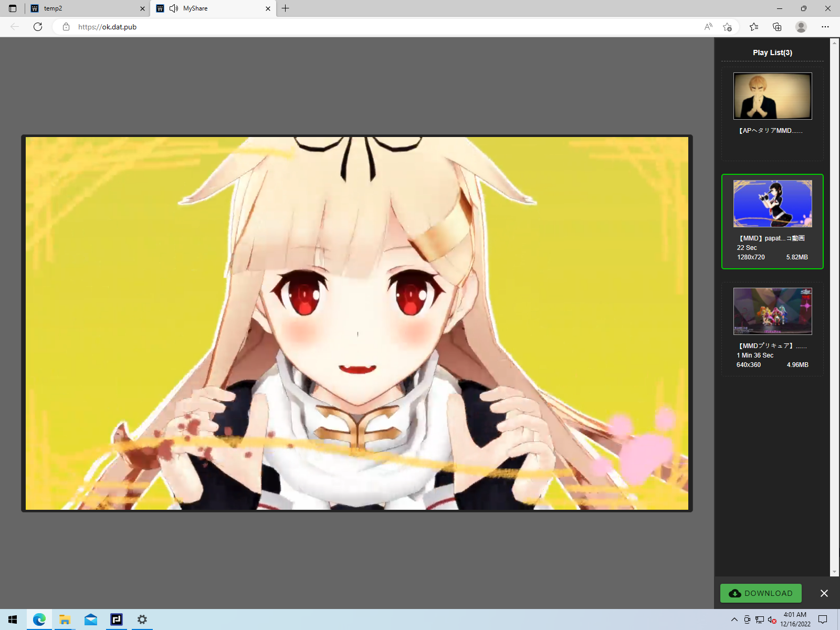Open File Explorer from taskbar

[65, 619]
